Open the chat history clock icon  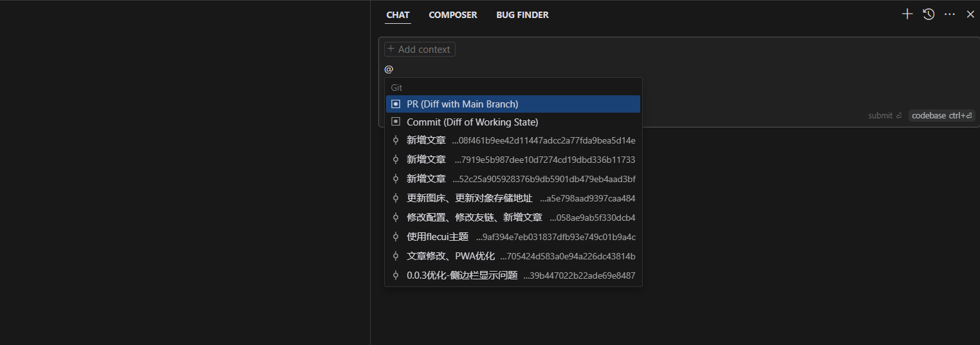pyautogui.click(x=929, y=14)
